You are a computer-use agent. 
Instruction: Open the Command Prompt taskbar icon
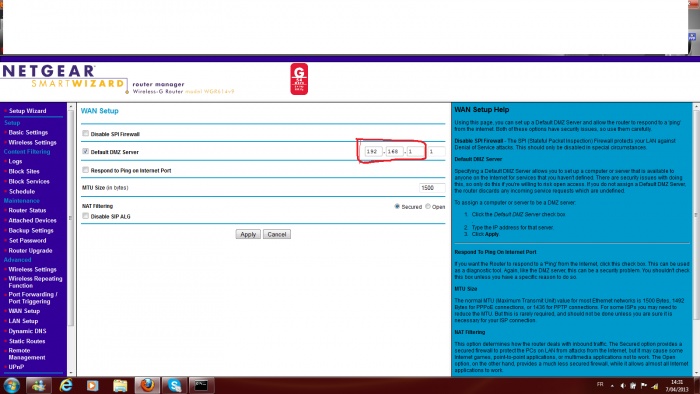click(x=201, y=385)
